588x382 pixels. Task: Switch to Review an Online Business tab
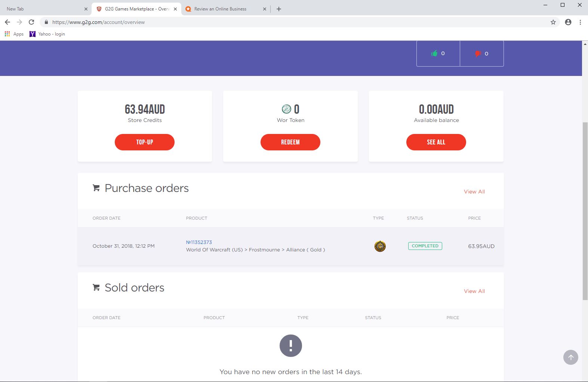click(x=226, y=9)
